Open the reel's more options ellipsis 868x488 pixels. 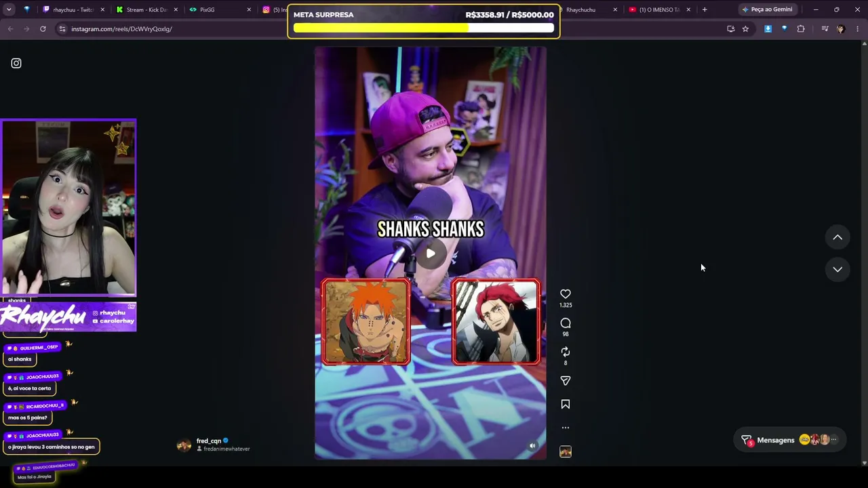click(566, 428)
